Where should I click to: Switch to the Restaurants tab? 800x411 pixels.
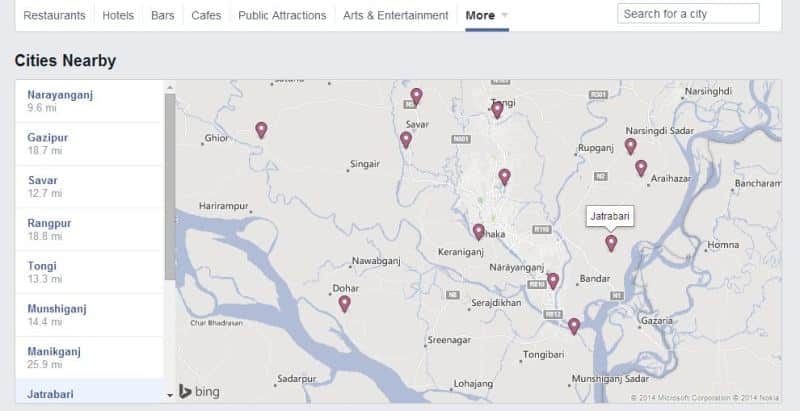[x=54, y=16]
